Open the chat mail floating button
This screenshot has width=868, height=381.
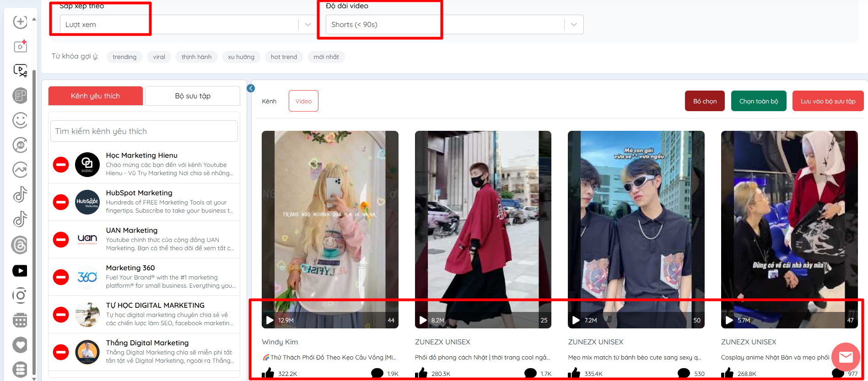(x=846, y=357)
